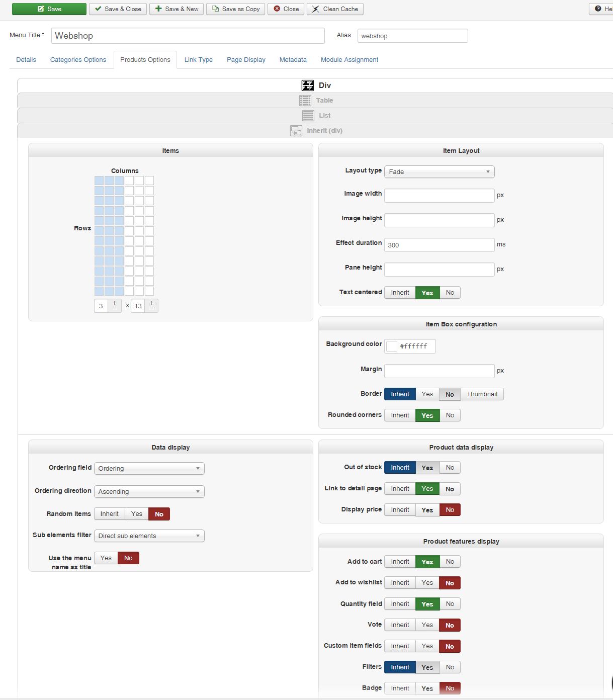Select the List layout icon
The height and width of the screenshot is (700, 613).
click(308, 116)
